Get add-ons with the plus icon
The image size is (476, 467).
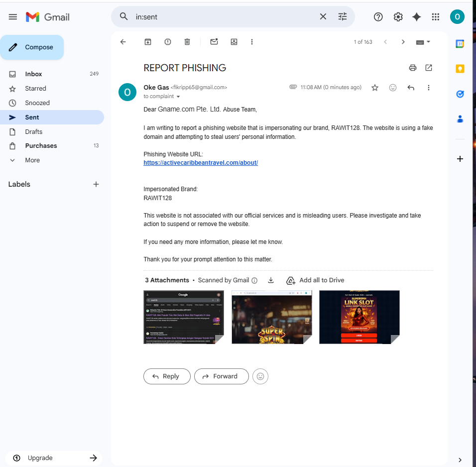460,159
